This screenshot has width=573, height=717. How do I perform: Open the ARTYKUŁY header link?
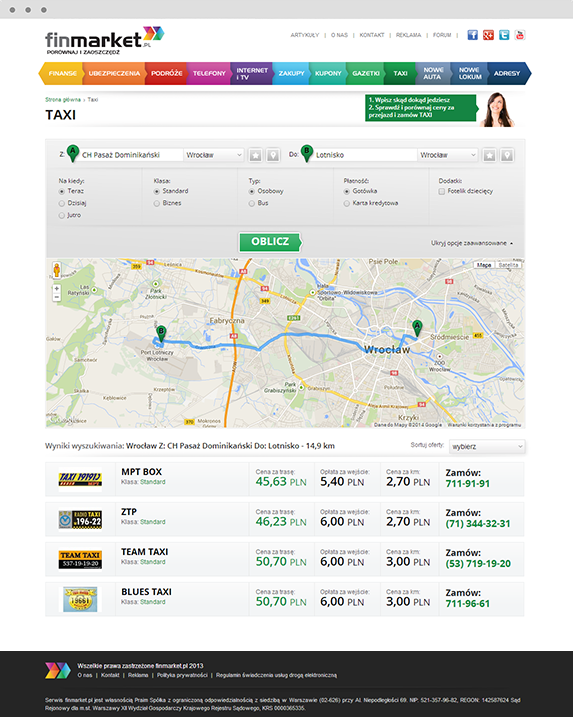[305, 35]
